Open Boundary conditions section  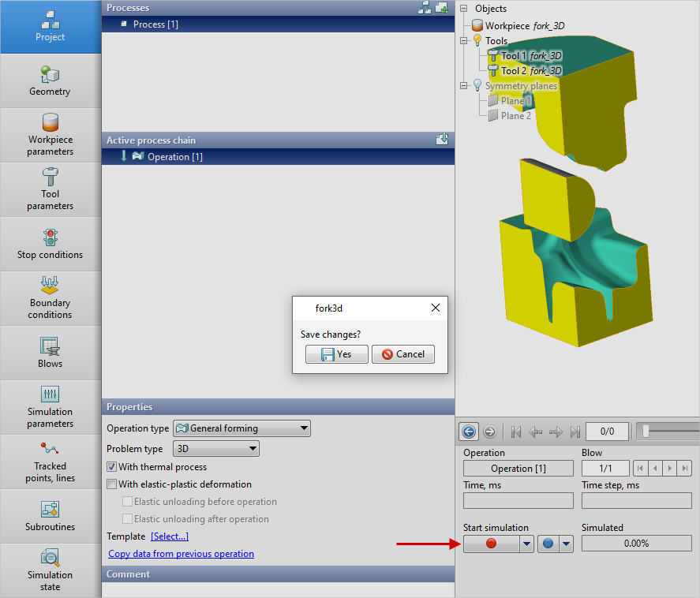tap(50, 298)
